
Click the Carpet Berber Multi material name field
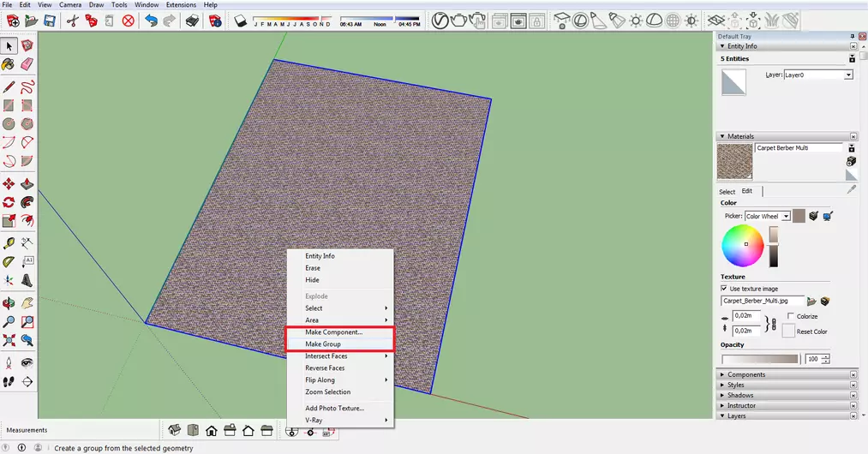(799, 148)
